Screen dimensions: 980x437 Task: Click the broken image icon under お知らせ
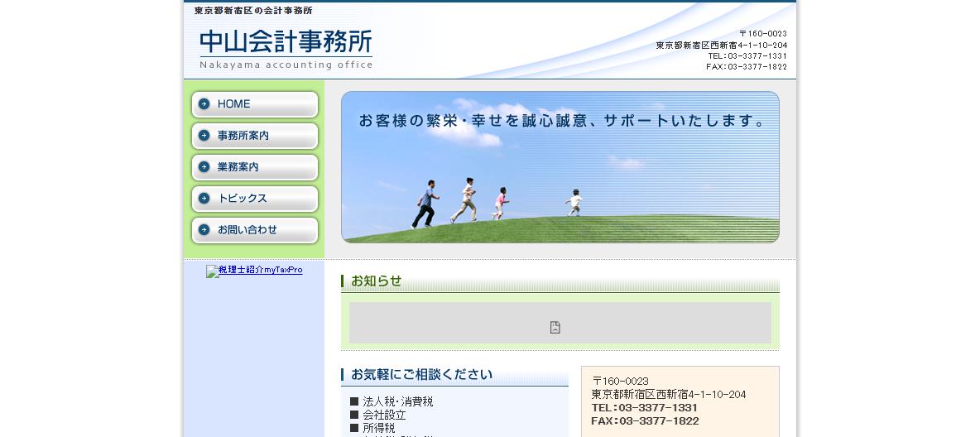(555, 327)
